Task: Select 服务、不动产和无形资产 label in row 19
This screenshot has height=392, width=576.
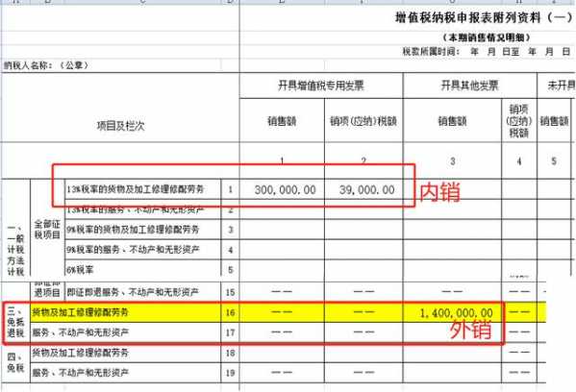Action: pyautogui.click(x=125, y=373)
